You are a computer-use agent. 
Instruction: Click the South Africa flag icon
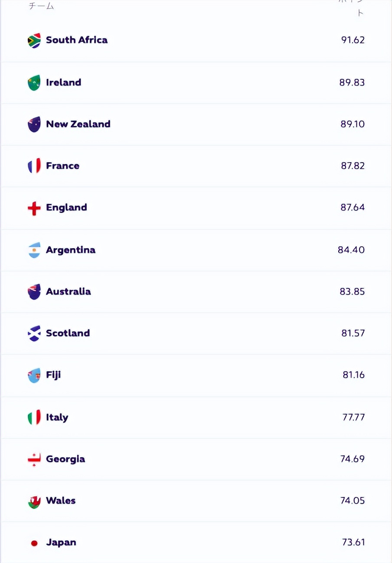[x=34, y=40]
